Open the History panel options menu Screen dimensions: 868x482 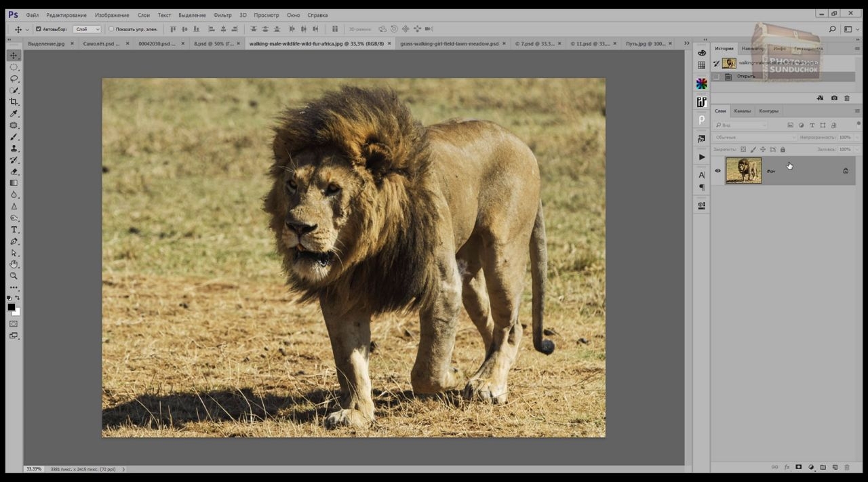tap(857, 49)
